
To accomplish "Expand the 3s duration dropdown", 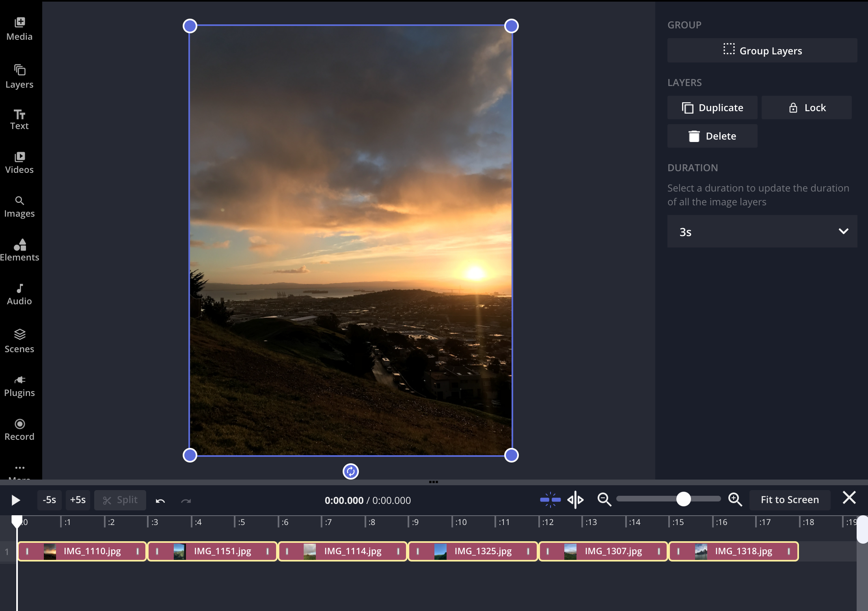I will 762,232.
